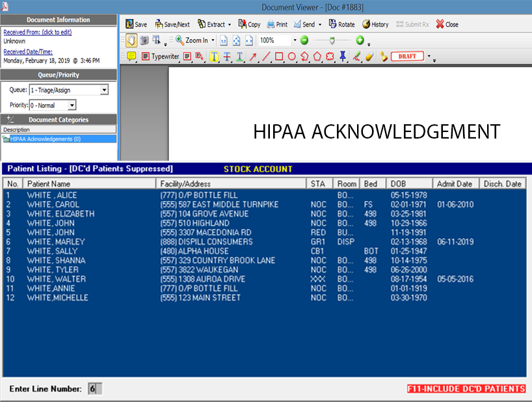Open the Extract menu

[214, 25]
